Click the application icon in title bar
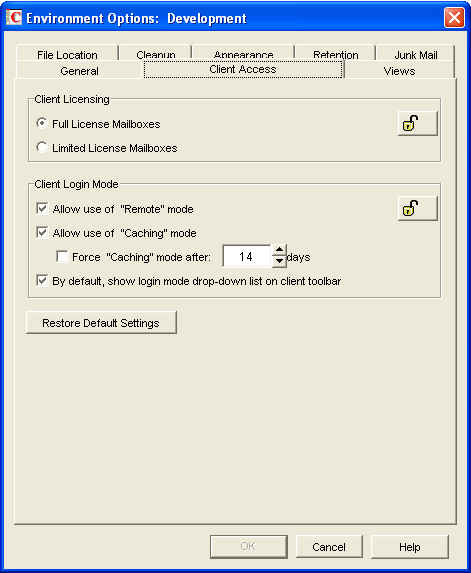471x573 pixels. tap(14, 17)
